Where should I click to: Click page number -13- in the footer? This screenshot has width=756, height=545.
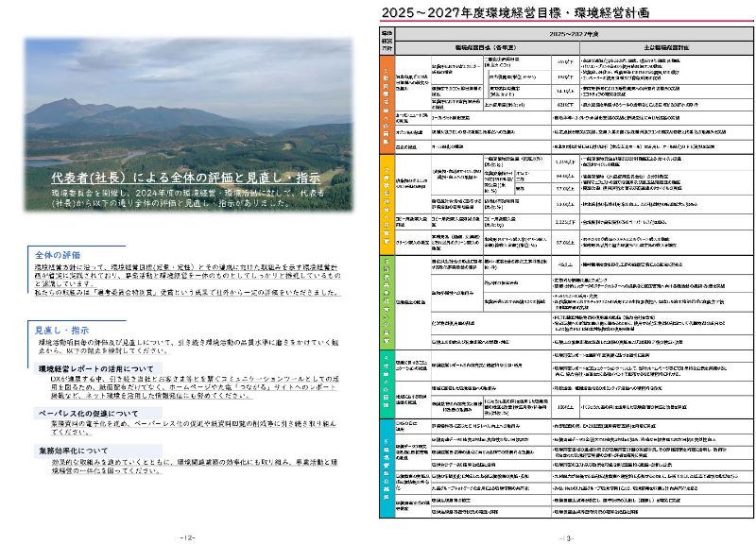[x=565, y=536]
